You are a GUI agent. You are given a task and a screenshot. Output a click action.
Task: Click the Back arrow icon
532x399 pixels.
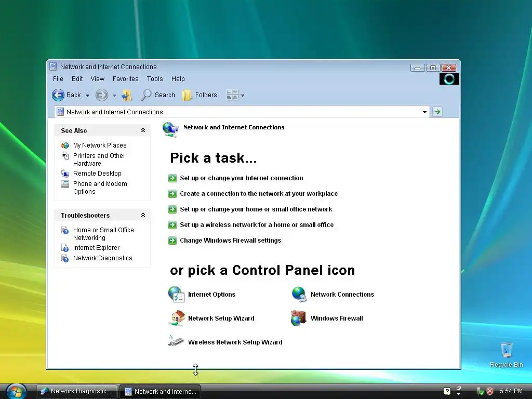click(58, 95)
